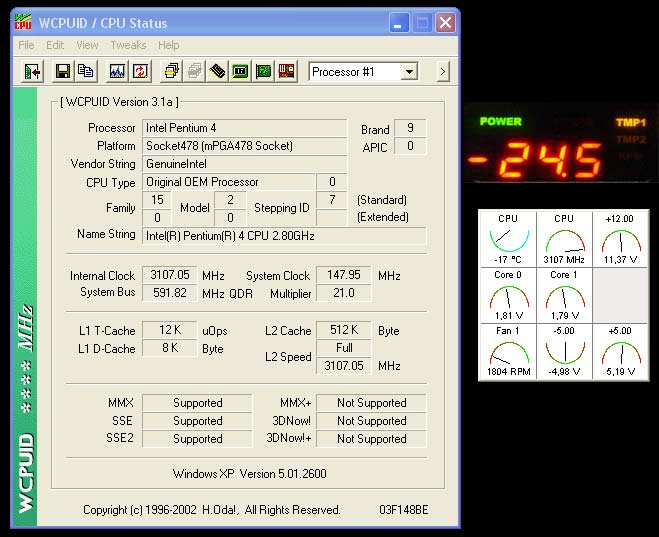The width and height of the screenshot is (659, 537).
Task: Click the Processor field 'Intel Pentium 4'
Action: click(245, 128)
